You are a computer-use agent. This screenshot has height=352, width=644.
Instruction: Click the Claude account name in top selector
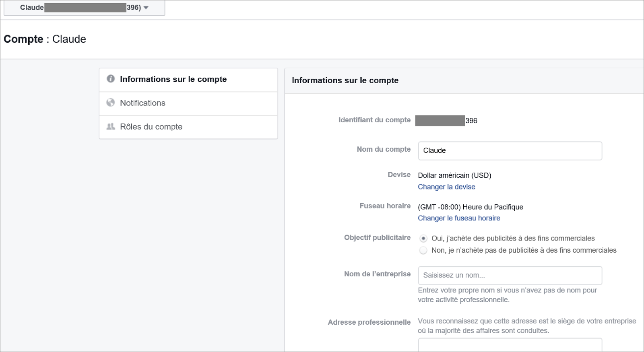click(32, 8)
